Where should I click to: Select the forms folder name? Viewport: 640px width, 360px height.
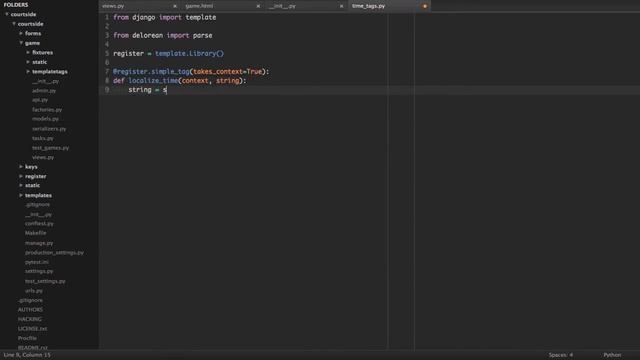[x=33, y=33]
